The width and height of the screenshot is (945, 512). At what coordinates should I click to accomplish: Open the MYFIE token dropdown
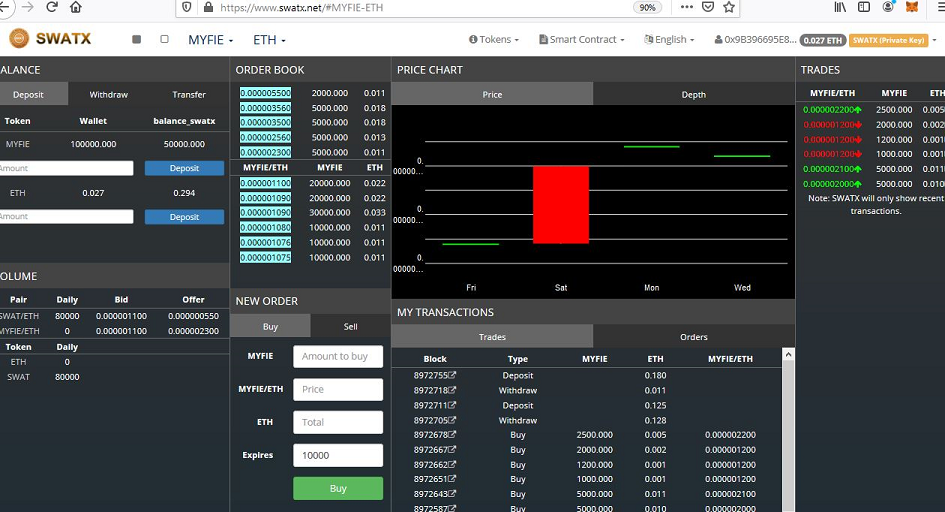coord(210,40)
